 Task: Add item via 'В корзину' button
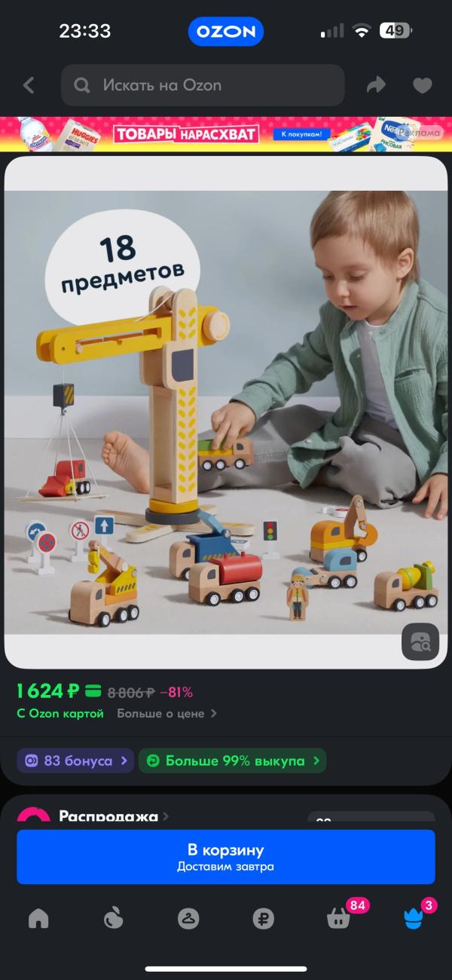[x=226, y=857]
